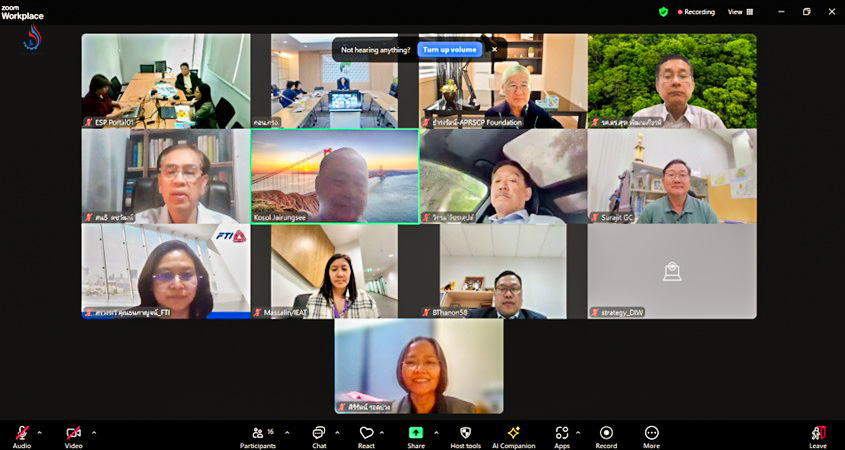Viewport: 845px width, 450px height.
Task: Unmute the microphone with the Audio button
Action: point(21,434)
